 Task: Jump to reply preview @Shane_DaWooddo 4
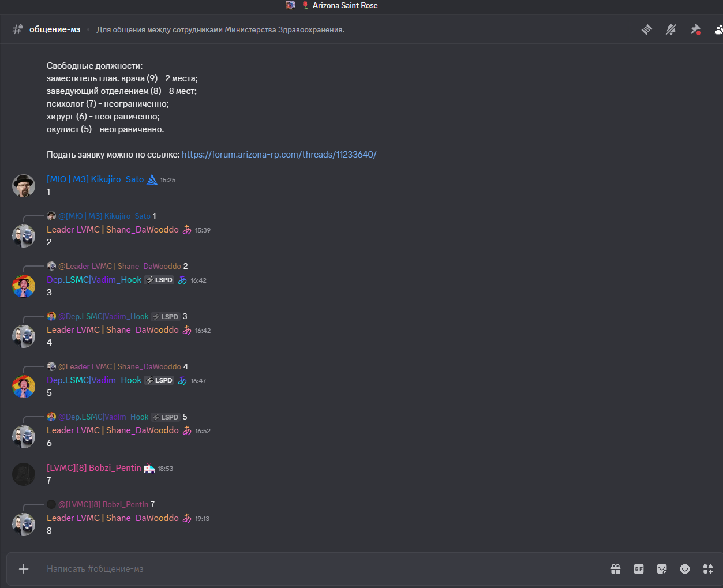[123, 366]
